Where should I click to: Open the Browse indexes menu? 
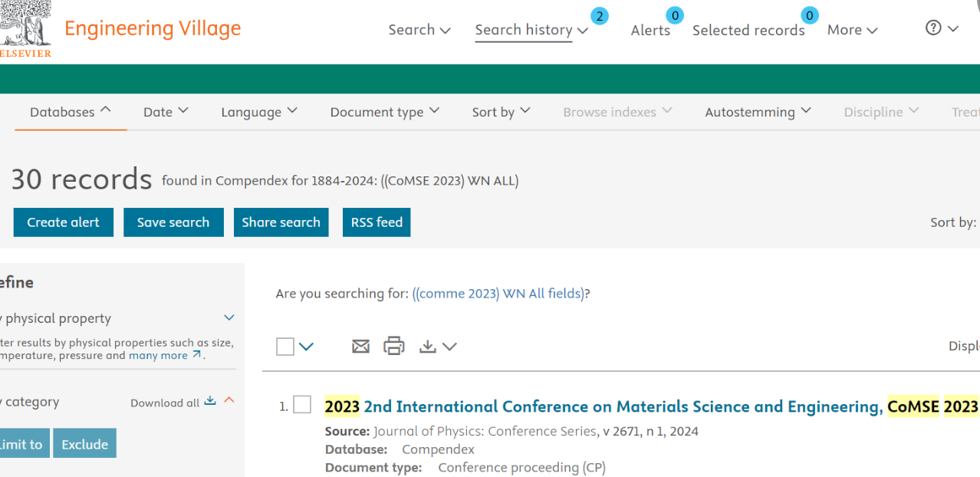[x=617, y=112]
